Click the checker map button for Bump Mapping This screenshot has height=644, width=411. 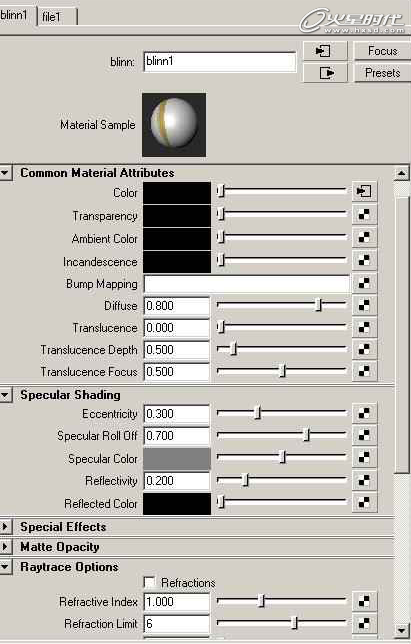point(364,283)
